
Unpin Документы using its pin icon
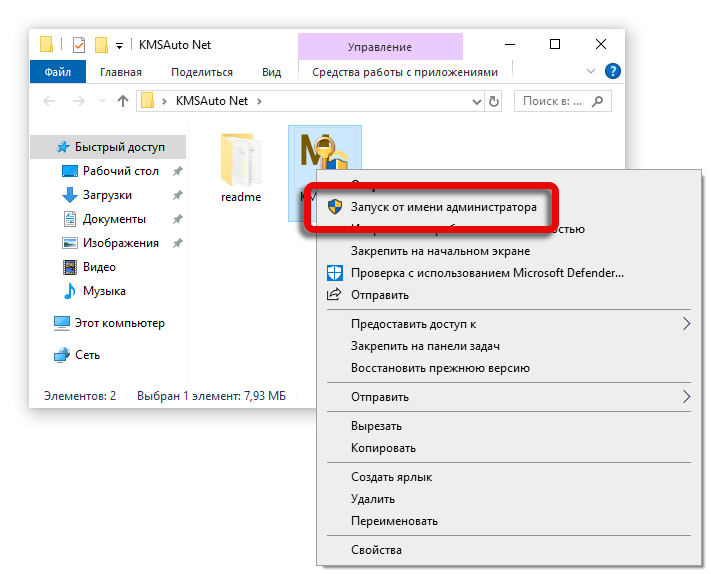click(x=177, y=219)
